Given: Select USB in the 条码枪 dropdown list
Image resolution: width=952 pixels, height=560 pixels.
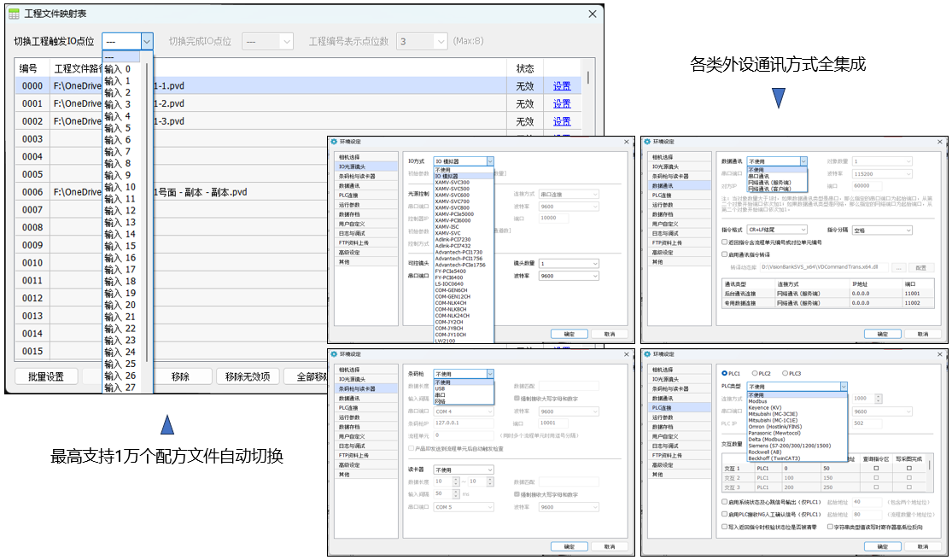Looking at the screenshot, I should point(441,388).
